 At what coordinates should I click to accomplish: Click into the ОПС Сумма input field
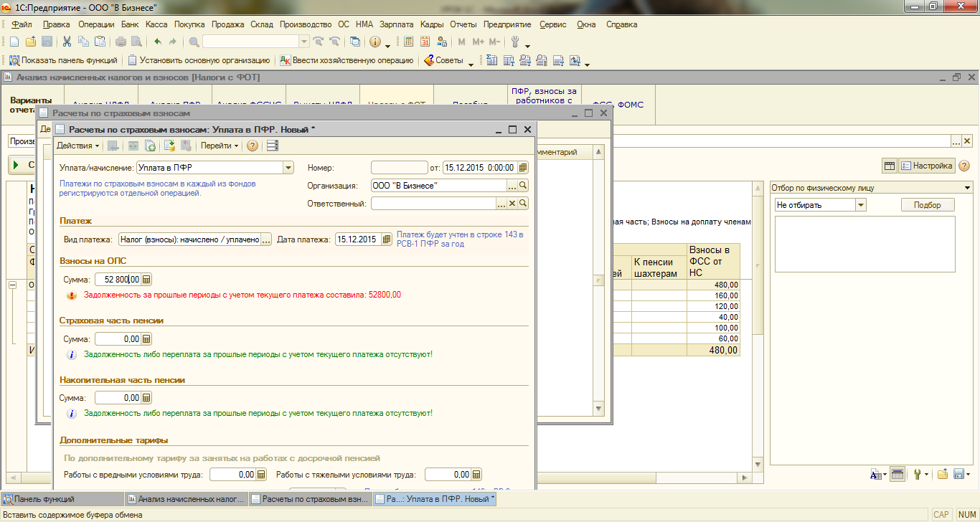pos(118,280)
